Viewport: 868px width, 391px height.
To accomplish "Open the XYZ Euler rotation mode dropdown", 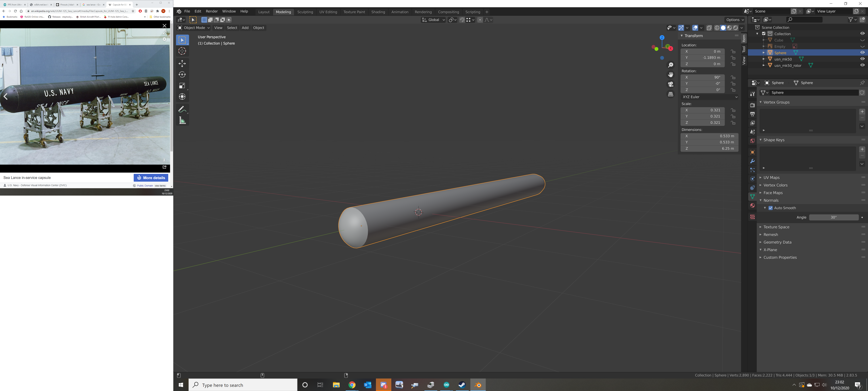I will [x=710, y=97].
